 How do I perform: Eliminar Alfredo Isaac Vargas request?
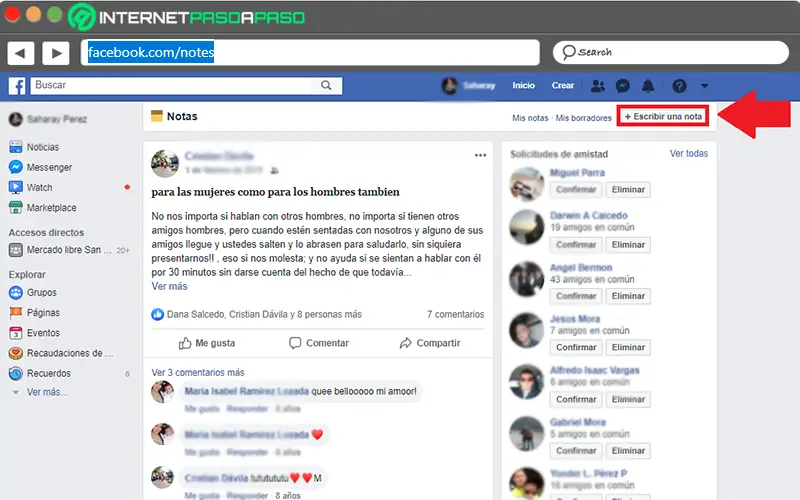628,399
